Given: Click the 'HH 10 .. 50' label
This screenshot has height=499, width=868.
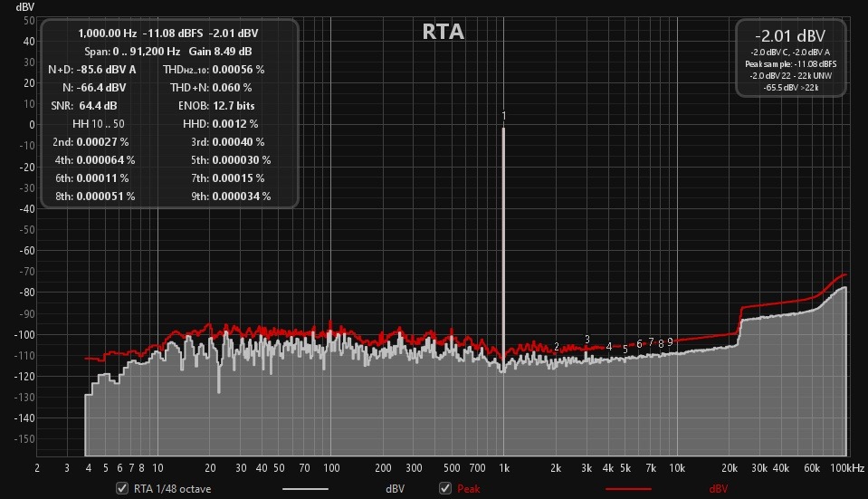Looking at the screenshot, I should click(99, 124).
